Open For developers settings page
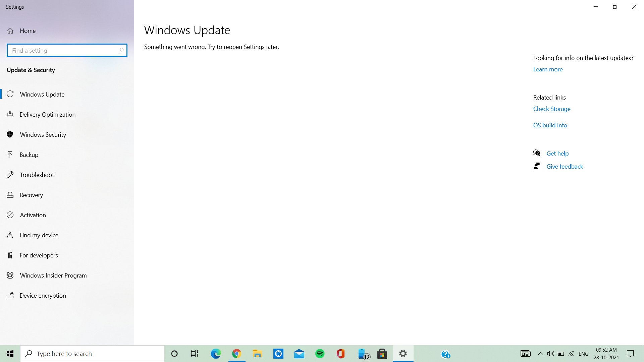This screenshot has width=644, height=362. (39, 255)
